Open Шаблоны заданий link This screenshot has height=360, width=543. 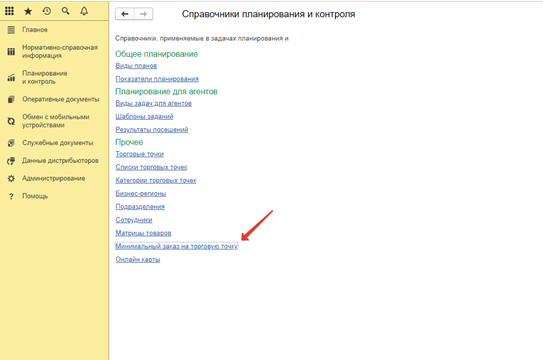point(144,117)
